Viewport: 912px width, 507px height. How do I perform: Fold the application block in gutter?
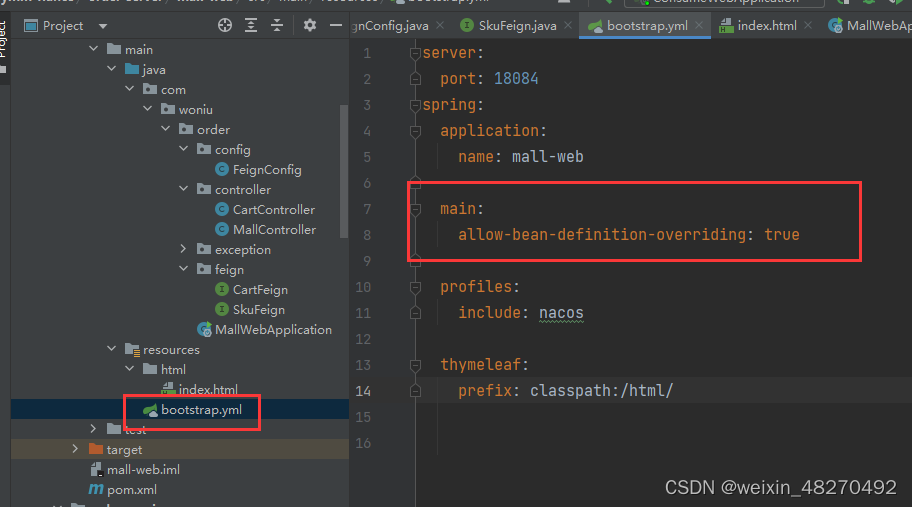tap(415, 131)
